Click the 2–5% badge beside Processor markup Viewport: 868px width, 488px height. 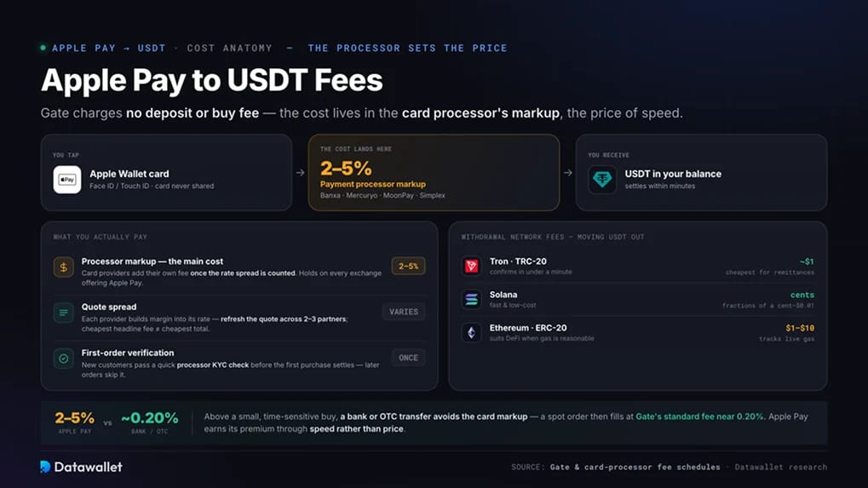[409, 266]
